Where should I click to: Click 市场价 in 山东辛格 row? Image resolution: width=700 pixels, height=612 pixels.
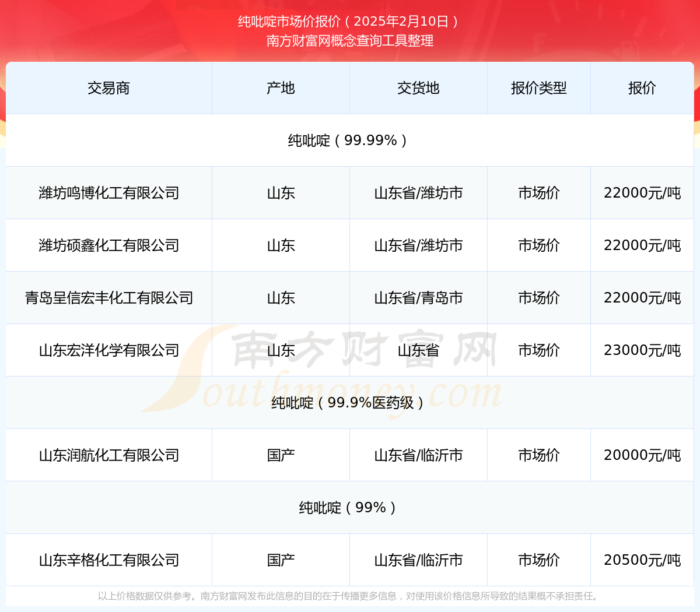click(x=539, y=560)
